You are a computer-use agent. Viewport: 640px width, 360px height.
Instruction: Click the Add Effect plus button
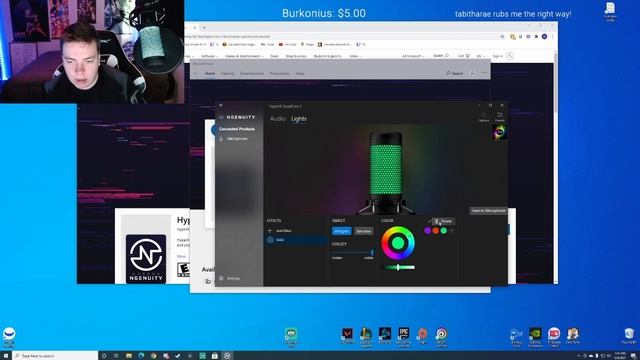[270, 231]
